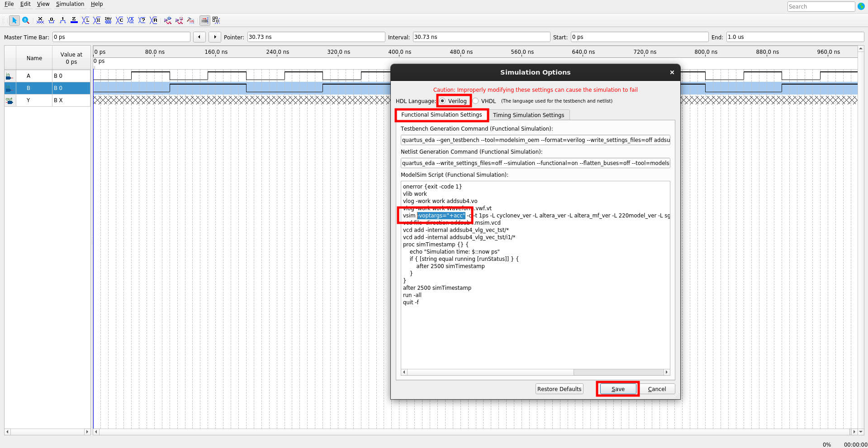The image size is (868, 448).
Task: Set high impedance (Z) value
Action: pyautogui.click(x=74, y=20)
